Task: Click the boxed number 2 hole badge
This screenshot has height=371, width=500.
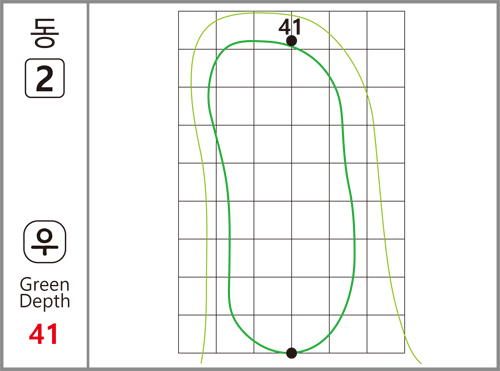Action: pos(45,78)
